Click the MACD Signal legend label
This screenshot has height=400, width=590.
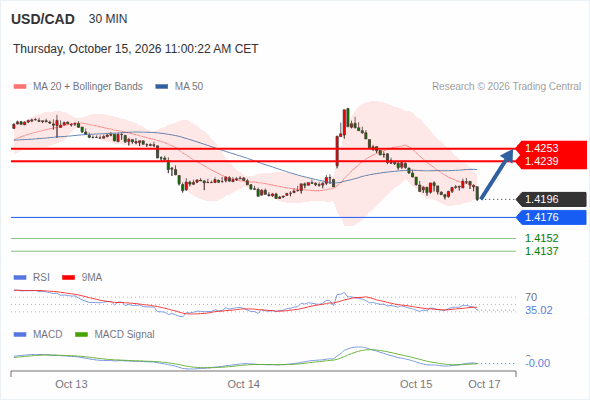[125, 334]
